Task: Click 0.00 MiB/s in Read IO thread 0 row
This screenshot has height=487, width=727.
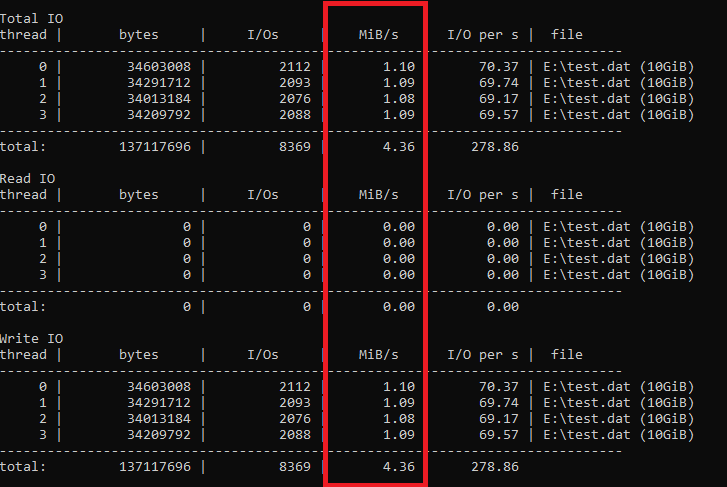Action: pos(399,227)
